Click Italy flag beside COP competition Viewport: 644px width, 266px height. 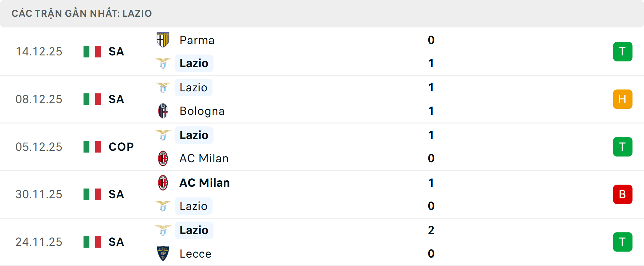[x=92, y=147]
